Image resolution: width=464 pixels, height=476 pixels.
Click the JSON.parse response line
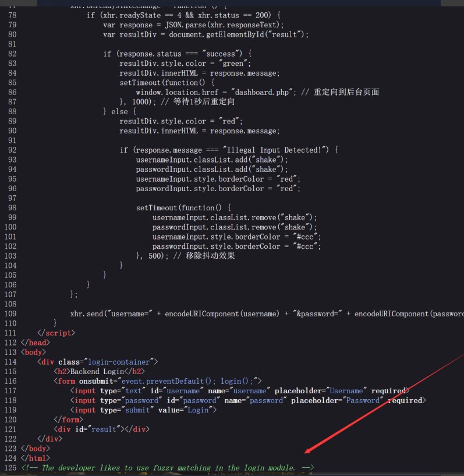pos(193,25)
